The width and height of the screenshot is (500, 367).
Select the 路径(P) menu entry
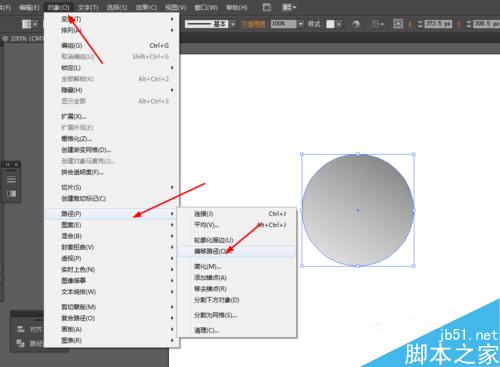(112, 214)
